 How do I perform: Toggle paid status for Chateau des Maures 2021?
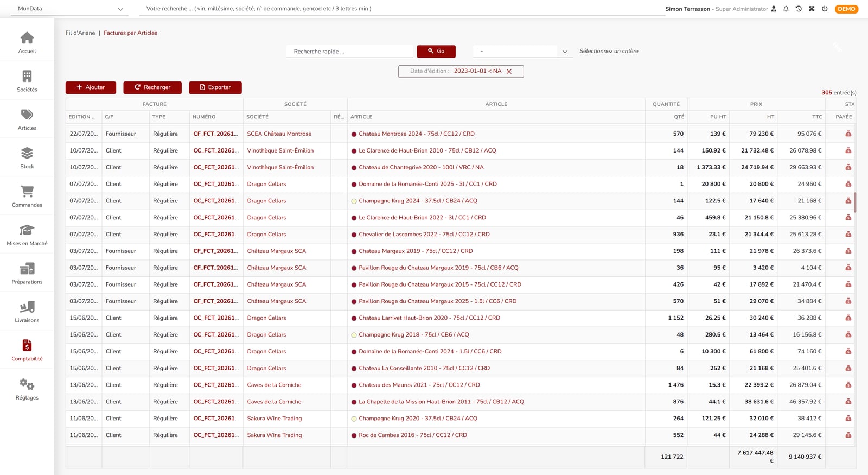tap(848, 385)
